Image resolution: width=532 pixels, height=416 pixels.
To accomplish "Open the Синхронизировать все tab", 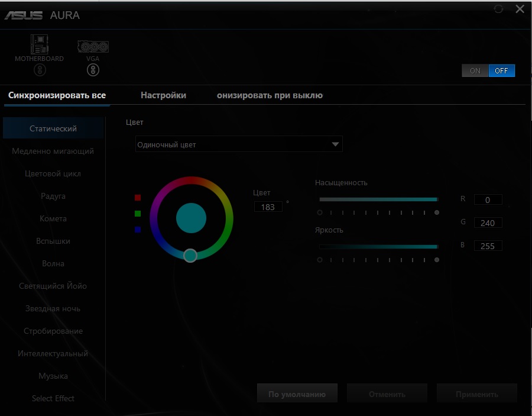I will [x=57, y=95].
